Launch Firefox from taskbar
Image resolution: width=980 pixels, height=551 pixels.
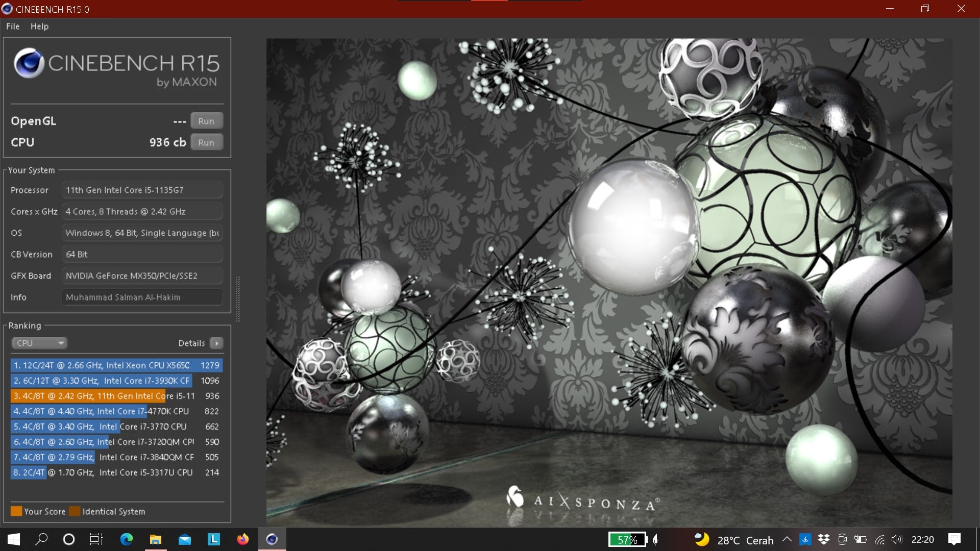(x=242, y=539)
